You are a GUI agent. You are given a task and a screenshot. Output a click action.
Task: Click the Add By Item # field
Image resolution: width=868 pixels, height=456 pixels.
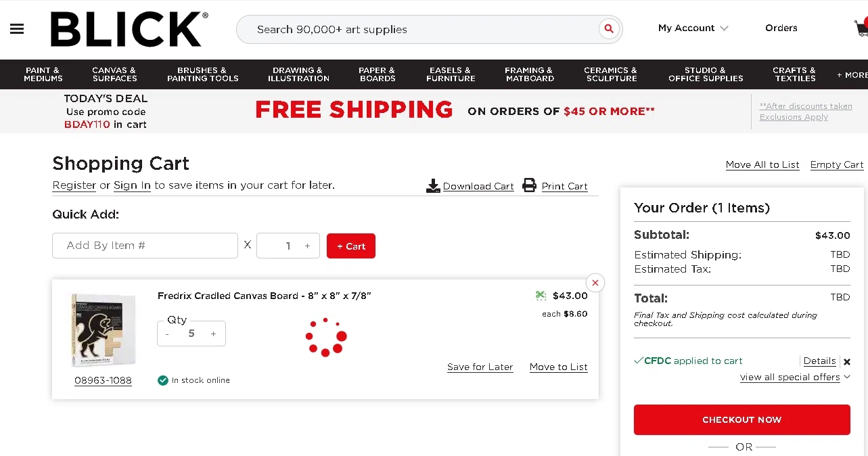(145, 246)
